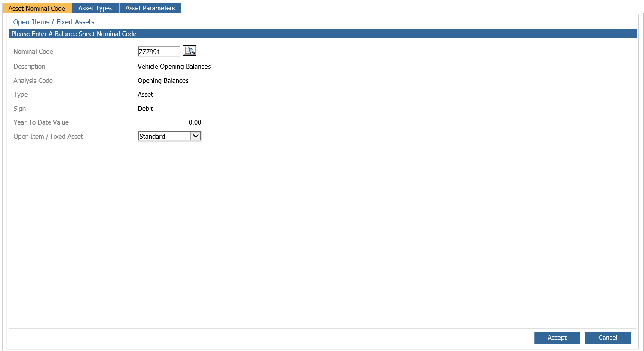Open the Asset Parameters tab
The height and width of the screenshot is (351, 644).
coord(150,8)
